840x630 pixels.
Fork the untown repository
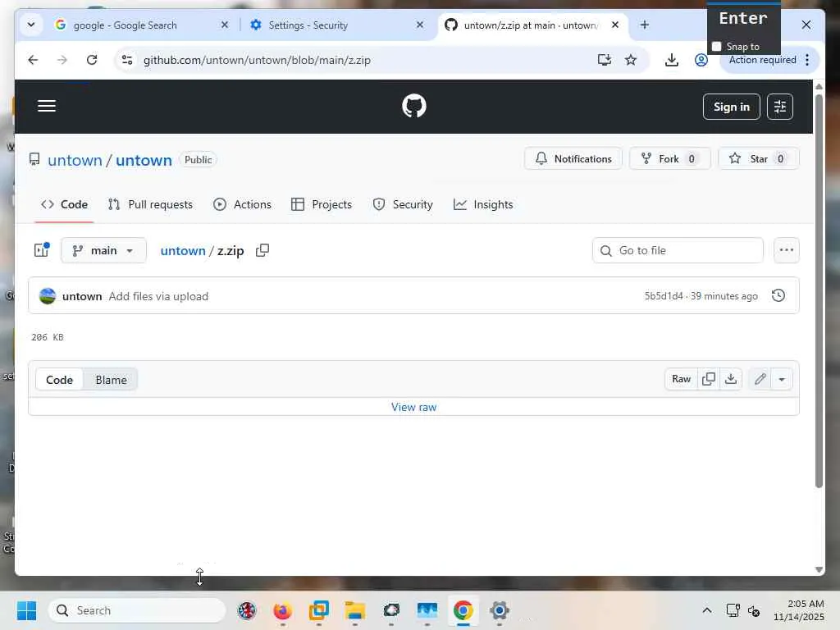pos(669,158)
